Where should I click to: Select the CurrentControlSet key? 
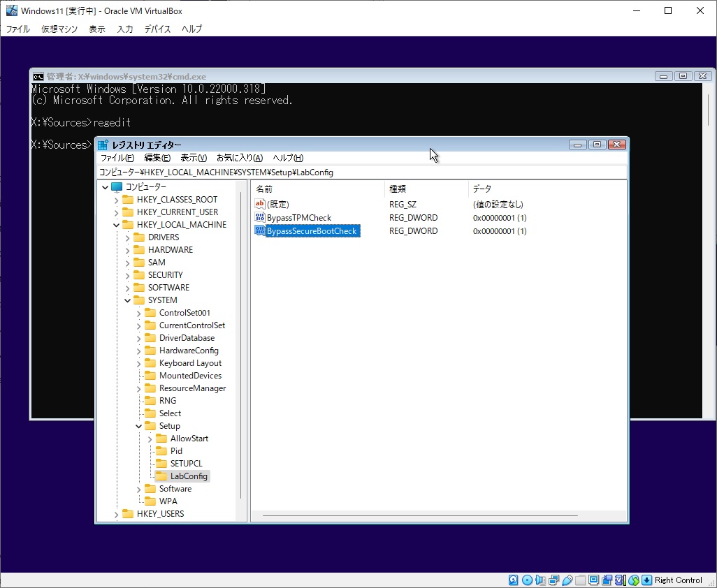click(x=192, y=325)
